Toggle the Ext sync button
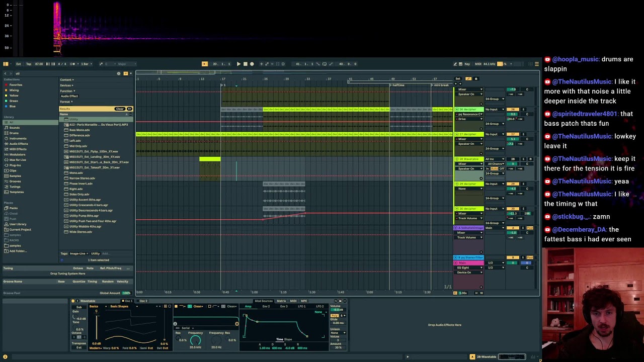This screenshot has height=362, width=644. [19, 64]
